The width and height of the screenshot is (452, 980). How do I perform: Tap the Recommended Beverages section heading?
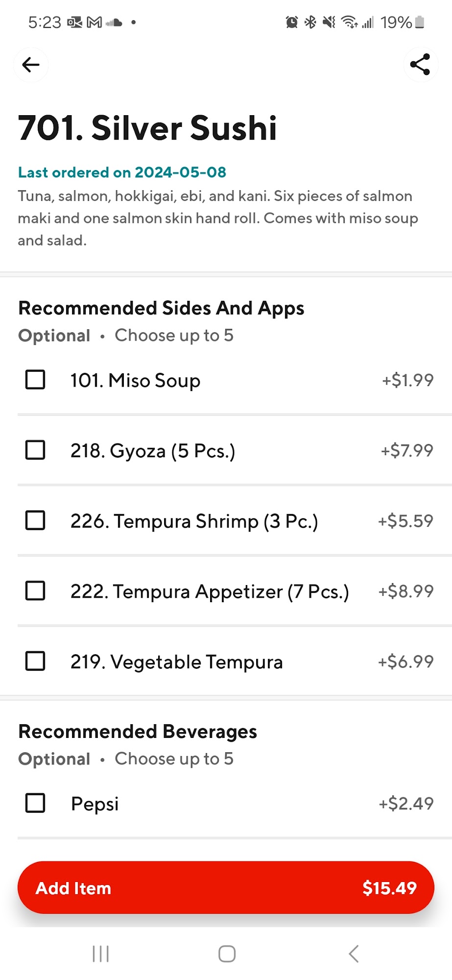(x=138, y=732)
